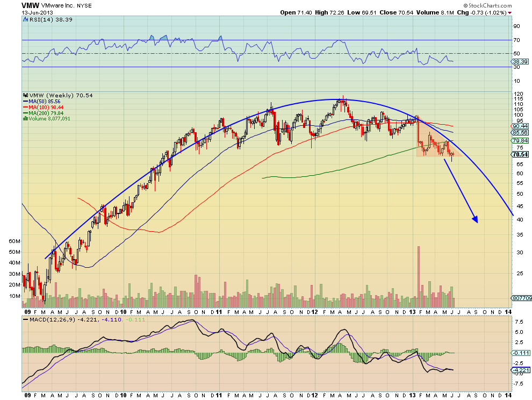The width and height of the screenshot is (532, 400).
Task: Click the 807709 volume tag on axis
Action: [522, 298]
